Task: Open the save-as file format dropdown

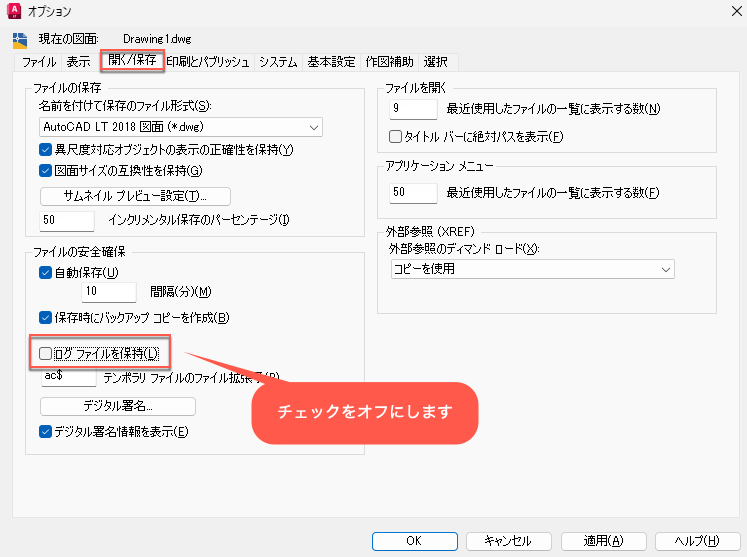Action: pyautogui.click(x=181, y=127)
